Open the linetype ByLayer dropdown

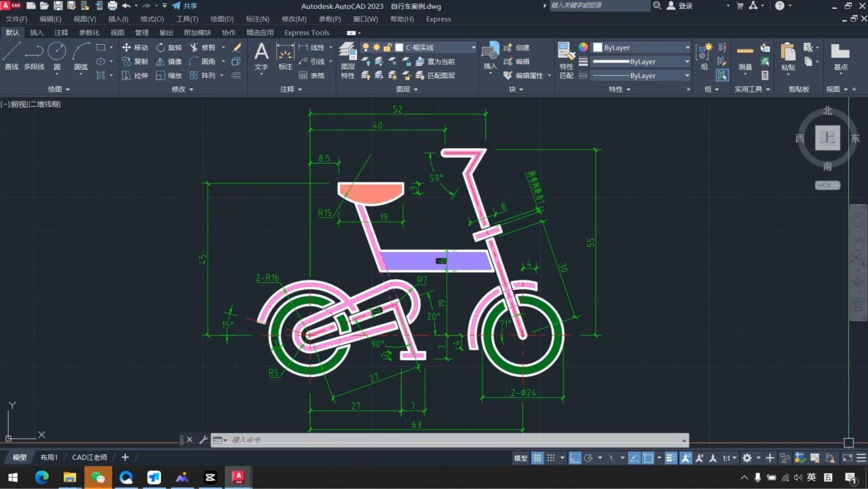(x=687, y=75)
